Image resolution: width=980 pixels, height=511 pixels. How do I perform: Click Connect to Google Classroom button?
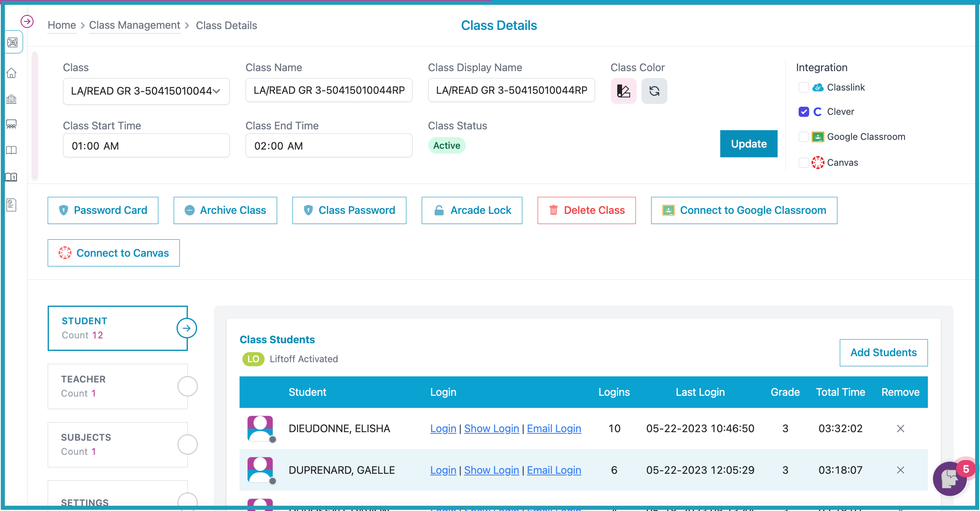pyautogui.click(x=744, y=210)
